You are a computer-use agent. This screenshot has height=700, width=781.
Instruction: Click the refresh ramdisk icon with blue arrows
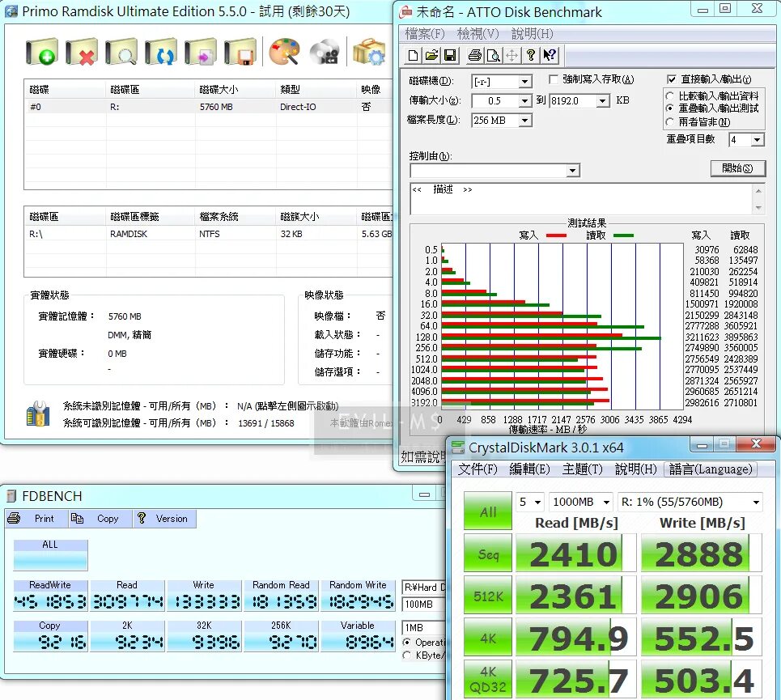161,52
